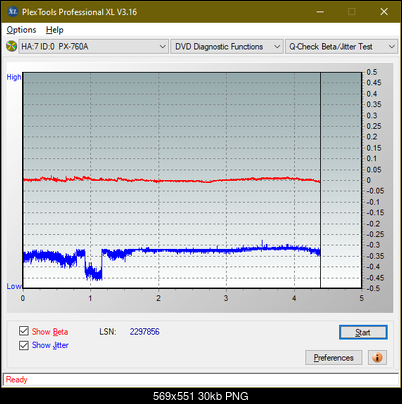The height and width of the screenshot is (404, 402).
Task: Click the PlexTools XL title bar icon
Action: tap(12, 12)
